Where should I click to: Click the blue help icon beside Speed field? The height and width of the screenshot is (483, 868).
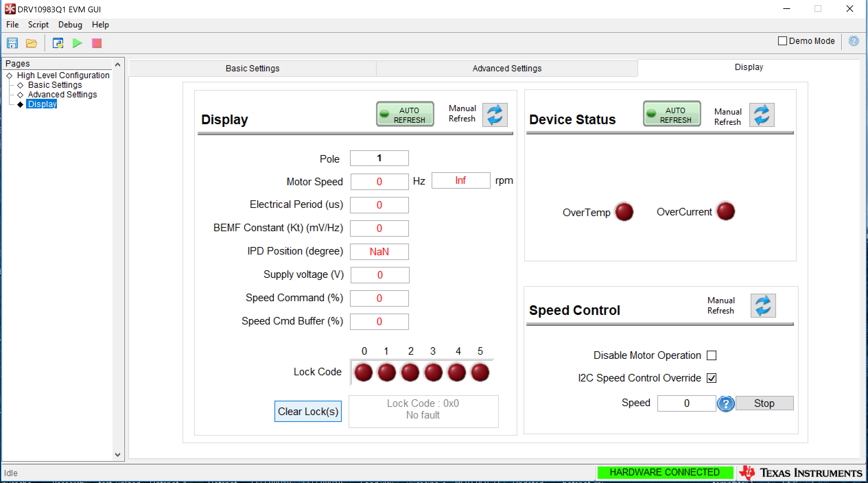point(726,404)
